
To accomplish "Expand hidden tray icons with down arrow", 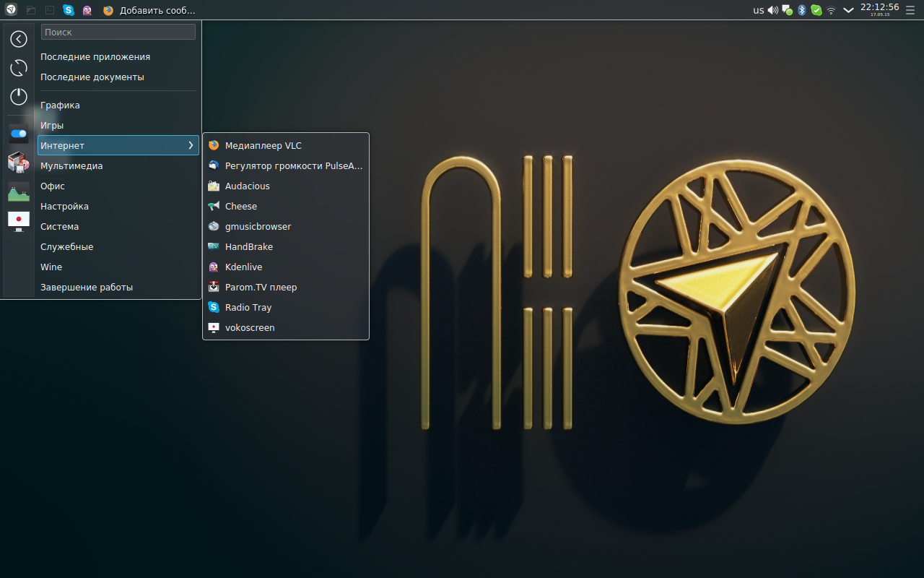I will point(848,10).
